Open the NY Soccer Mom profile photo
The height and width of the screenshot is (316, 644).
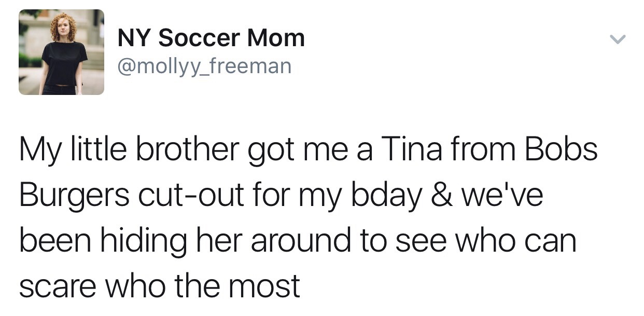click(x=61, y=52)
